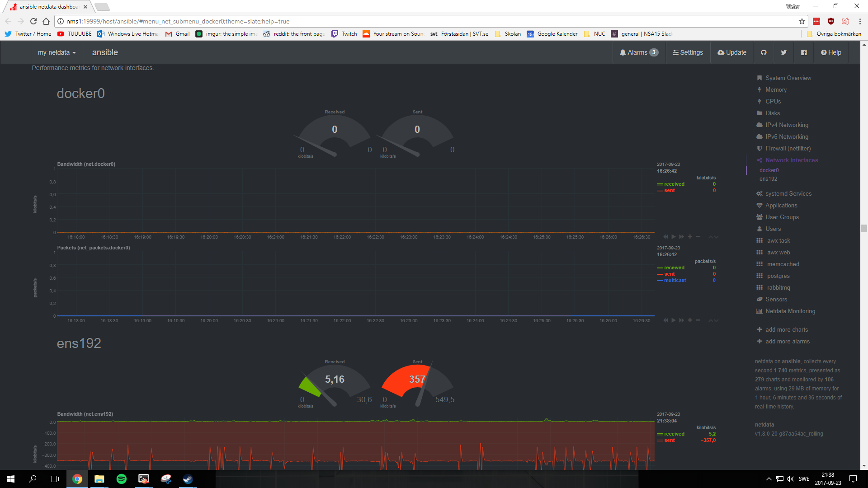Expand Chrome's browser menu
The width and height of the screenshot is (868, 488).
tap(860, 21)
